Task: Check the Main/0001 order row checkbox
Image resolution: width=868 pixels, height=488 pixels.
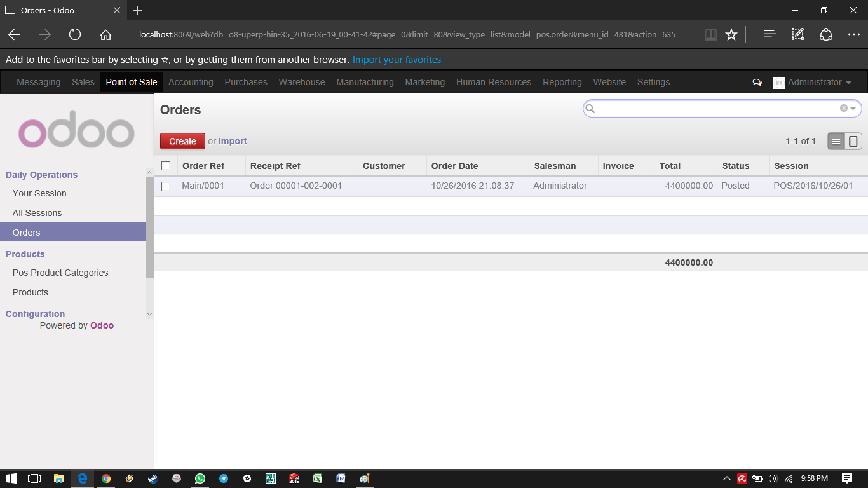Action: click(166, 186)
